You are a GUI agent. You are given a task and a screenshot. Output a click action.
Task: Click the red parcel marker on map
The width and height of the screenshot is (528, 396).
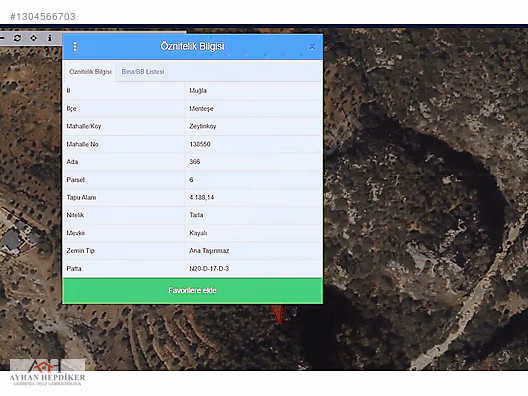(277, 314)
